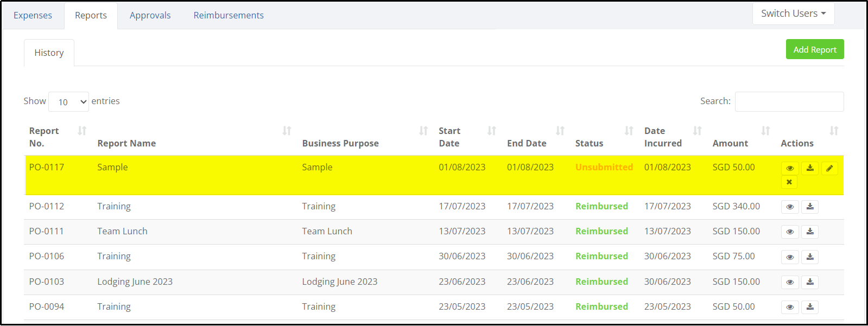This screenshot has height=326, width=868.
Task: Download report PO-0106
Action: click(810, 257)
